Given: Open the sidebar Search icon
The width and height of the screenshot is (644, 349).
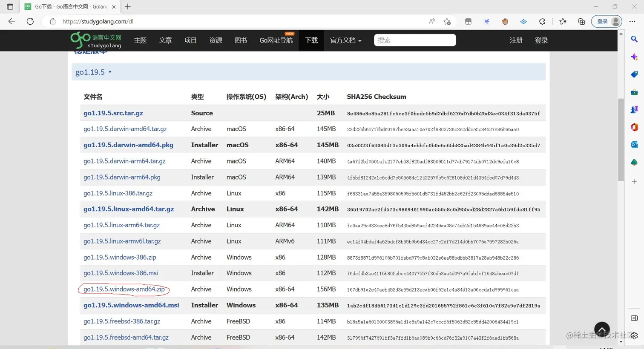Looking at the screenshot, I should 634,39.
